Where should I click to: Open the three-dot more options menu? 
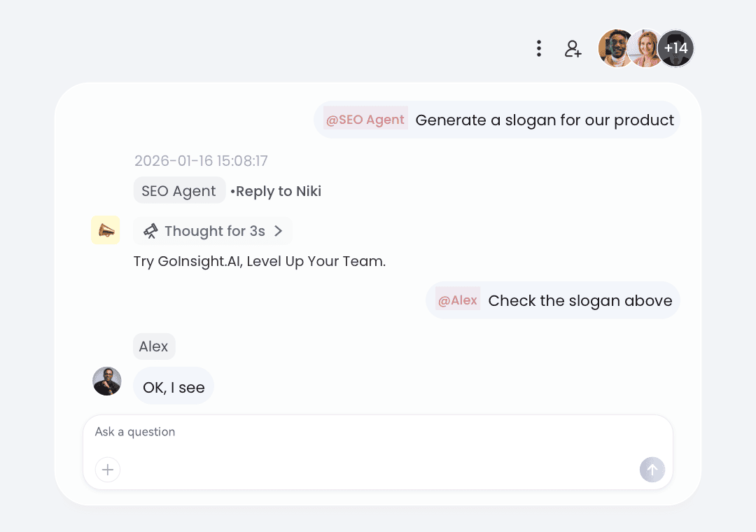click(538, 48)
